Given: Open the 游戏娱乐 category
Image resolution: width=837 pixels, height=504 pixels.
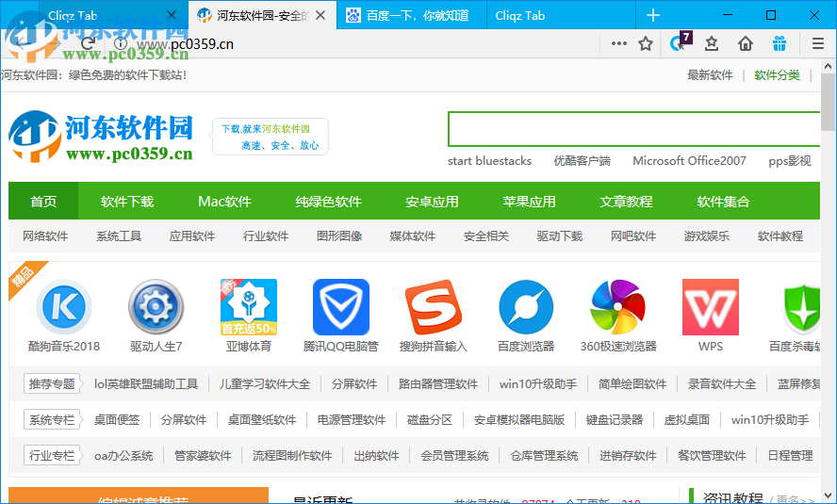Looking at the screenshot, I should coord(707,236).
